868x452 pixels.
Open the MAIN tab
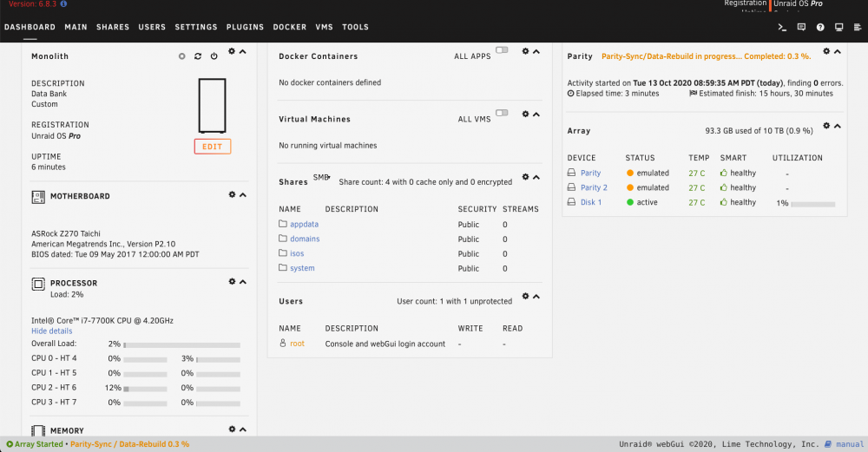coord(76,27)
